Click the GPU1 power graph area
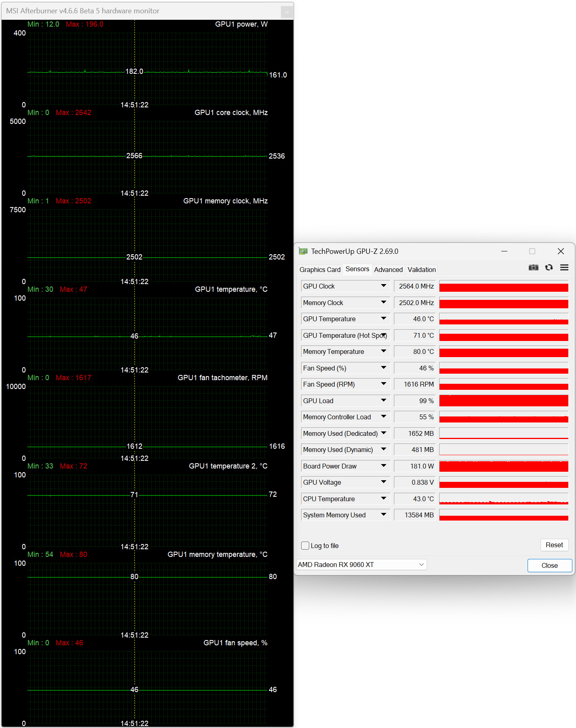The width and height of the screenshot is (576, 728). 147,69
